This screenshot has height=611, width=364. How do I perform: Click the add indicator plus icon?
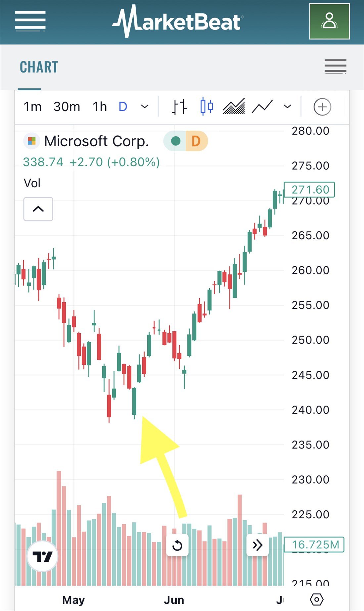click(322, 107)
